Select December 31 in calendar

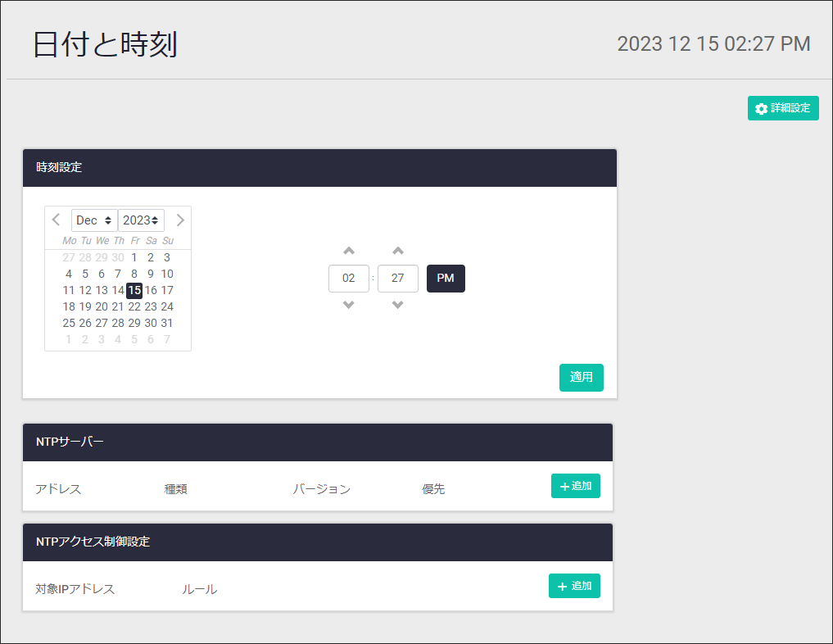click(x=167, y=323)
